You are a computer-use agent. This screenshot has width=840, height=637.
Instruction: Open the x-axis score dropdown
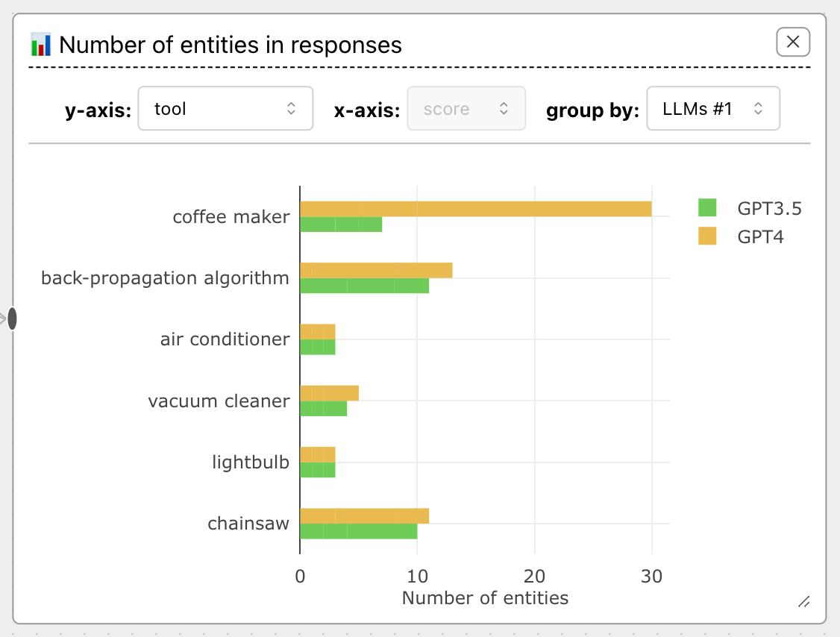coord(466,109)
